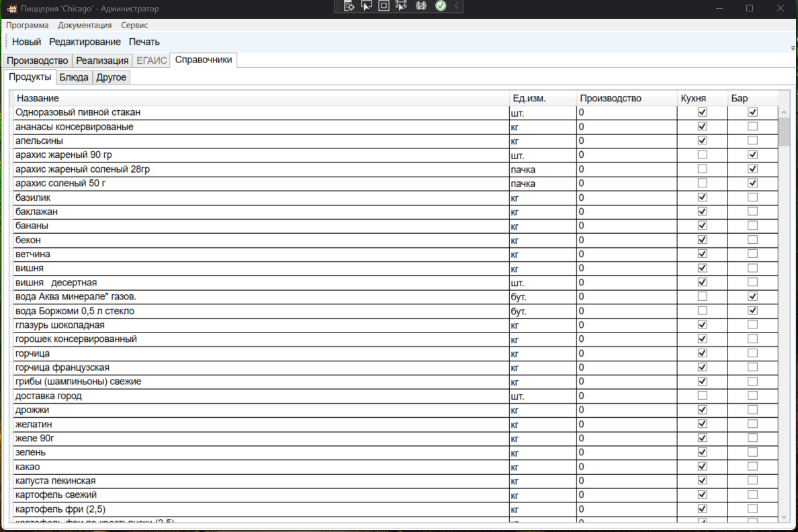Check Кухня for доставка город
The height and width of the screenshot is (532, 798).
click(703, 396)
